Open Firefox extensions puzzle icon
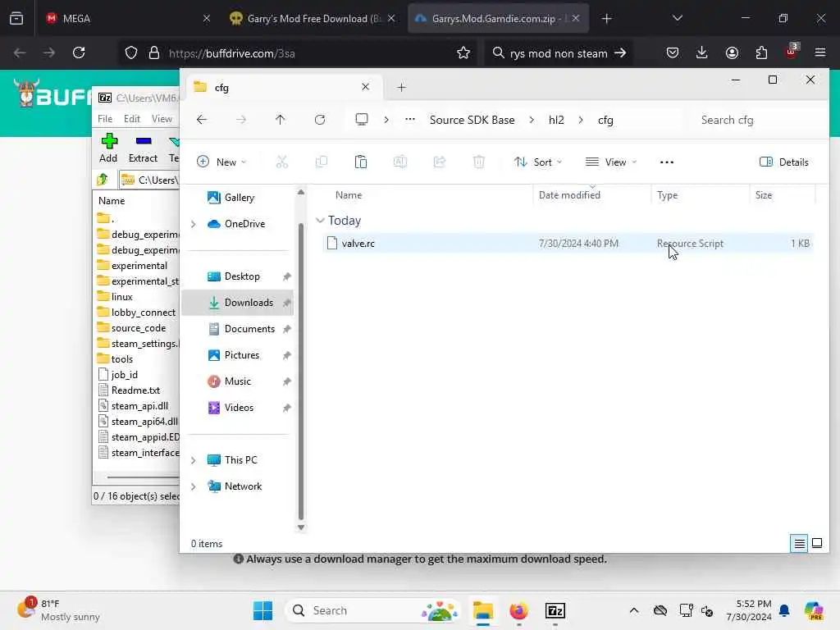 (761, 53)
